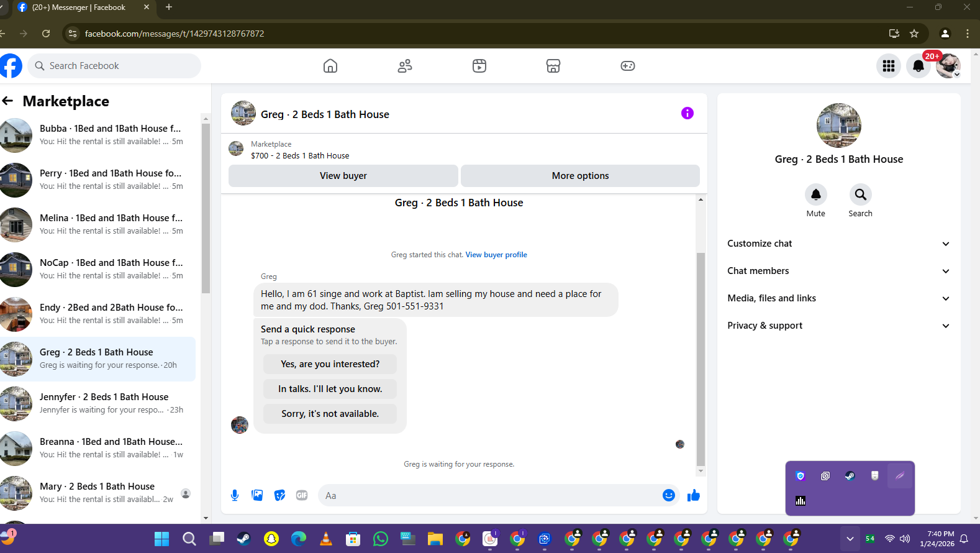Search in conversation using magnifier icon
Screen dimensions: 980x553
pyautogui.click(x=861, y=194)
